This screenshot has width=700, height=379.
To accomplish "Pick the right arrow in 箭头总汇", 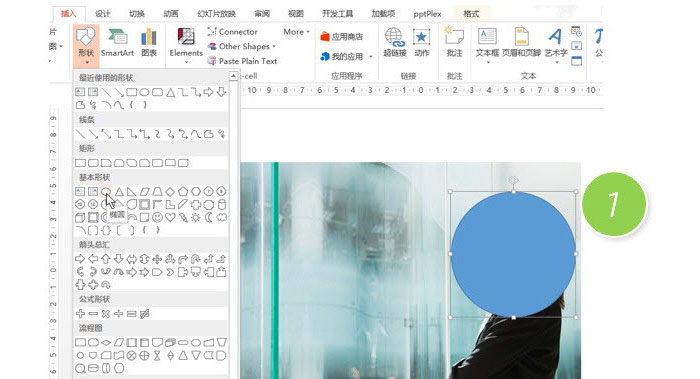I will point(80,259).
